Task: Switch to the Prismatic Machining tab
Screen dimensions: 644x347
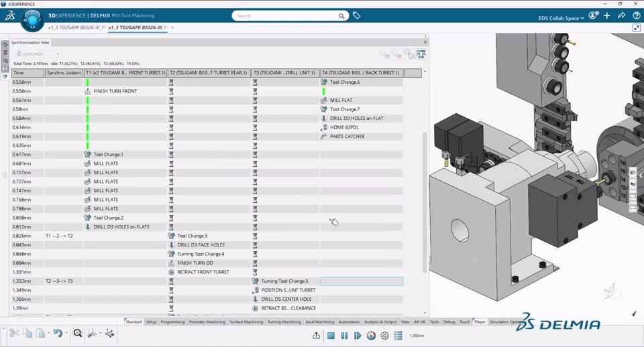Action: click(207, 322)
